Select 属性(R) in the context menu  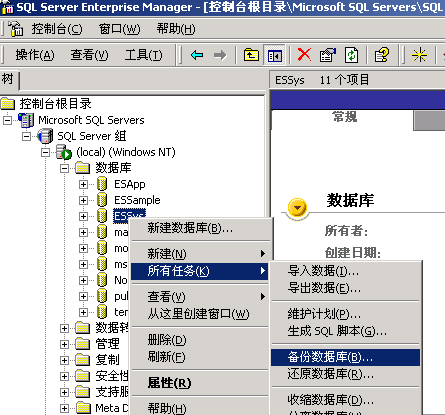point(169,383)
